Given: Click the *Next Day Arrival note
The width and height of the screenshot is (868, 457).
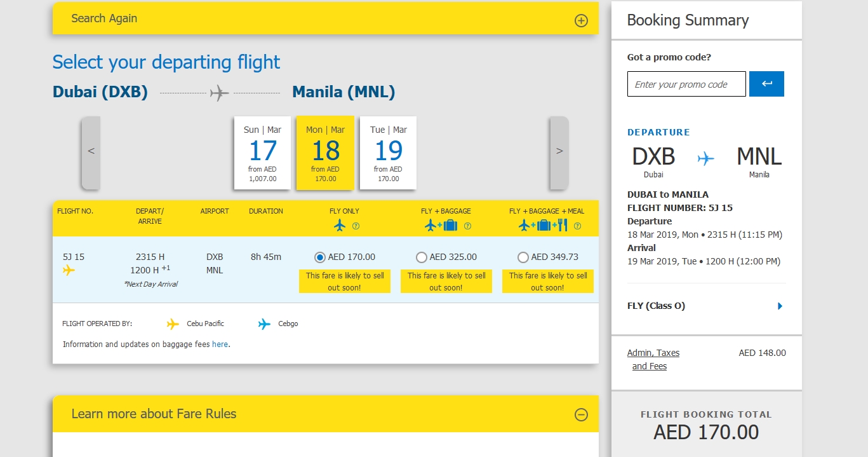Looking at the screenshot, I should pyautogui.click(x=150, y=284).
